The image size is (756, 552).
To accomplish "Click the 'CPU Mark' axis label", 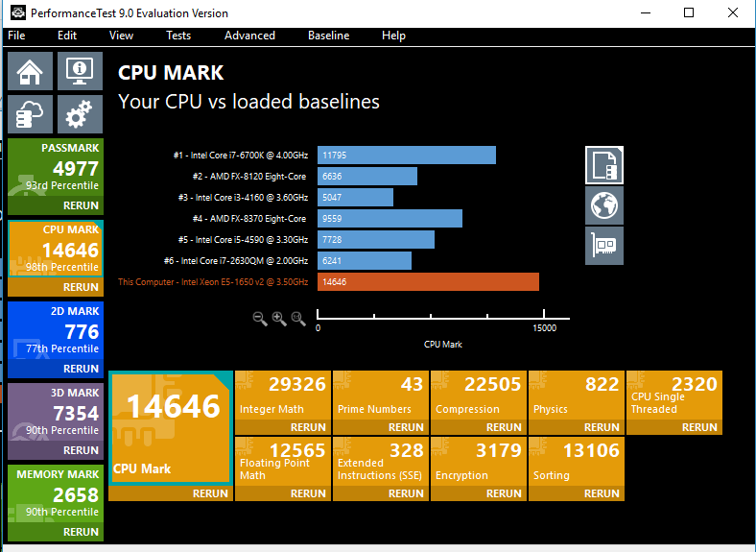I will (x=443, y=344).
